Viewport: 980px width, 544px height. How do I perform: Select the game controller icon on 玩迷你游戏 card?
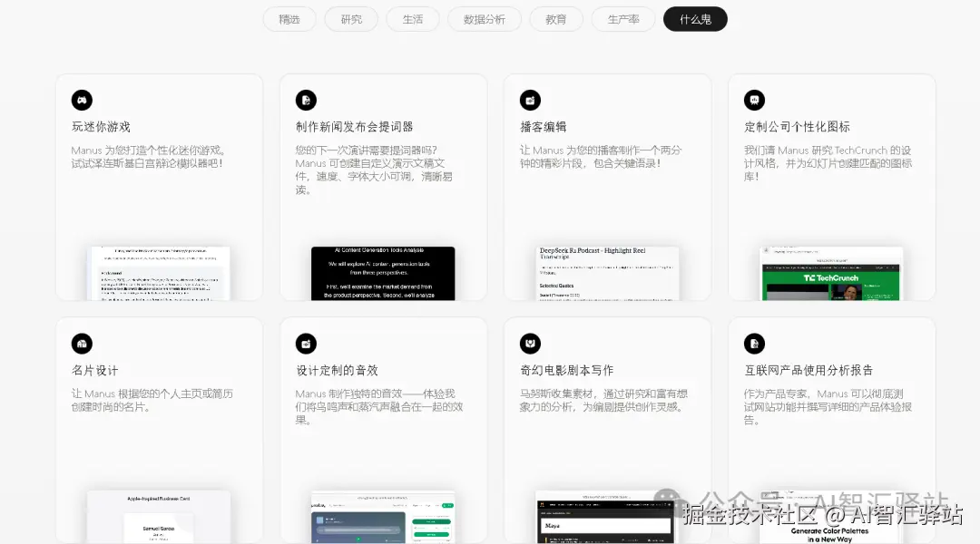coord(82,100)
